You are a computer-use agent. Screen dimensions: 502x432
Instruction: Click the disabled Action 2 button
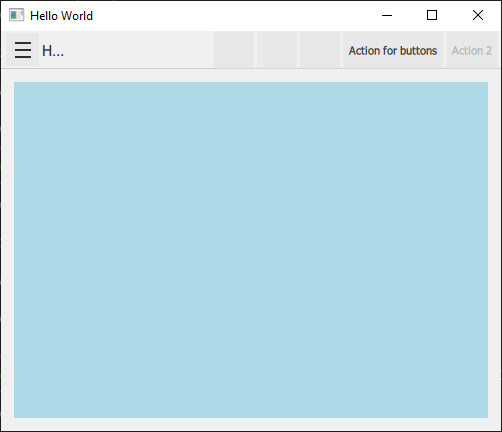point(472,51)
